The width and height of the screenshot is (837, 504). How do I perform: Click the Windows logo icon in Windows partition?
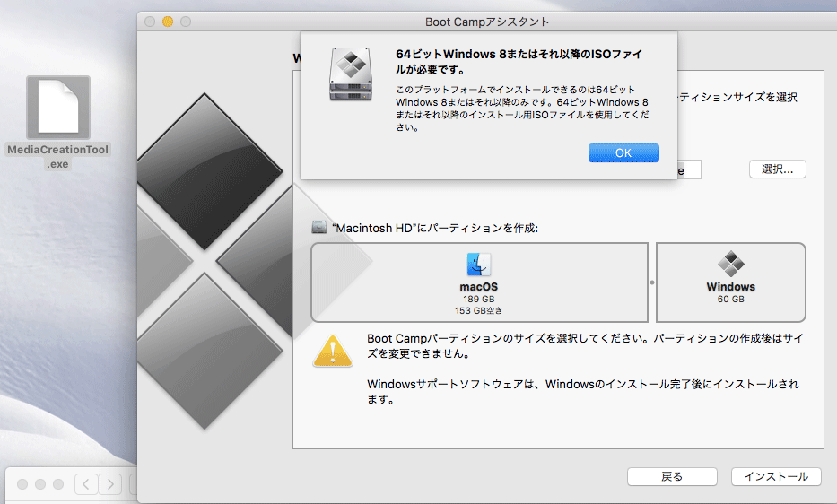(731, 264)
